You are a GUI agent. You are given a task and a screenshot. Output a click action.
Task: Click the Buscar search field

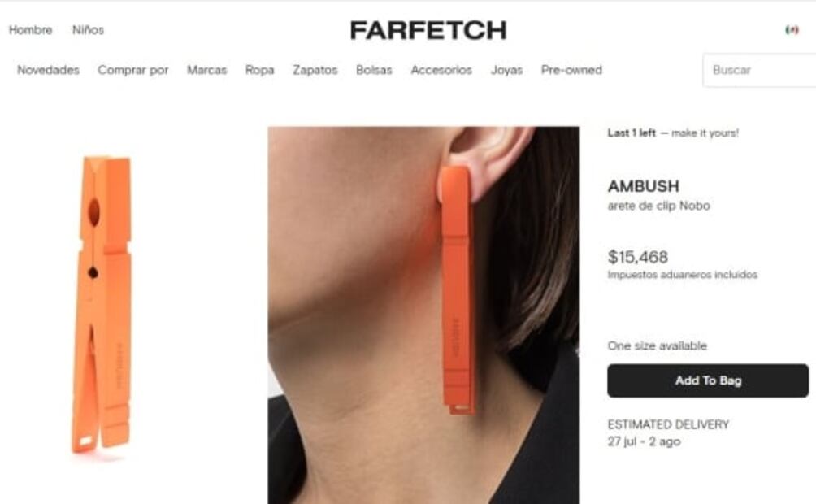[759, 70]
